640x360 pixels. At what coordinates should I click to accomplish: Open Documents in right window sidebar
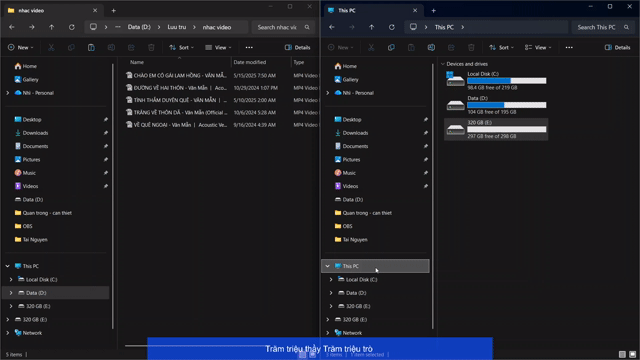click(x=351, y=146)
